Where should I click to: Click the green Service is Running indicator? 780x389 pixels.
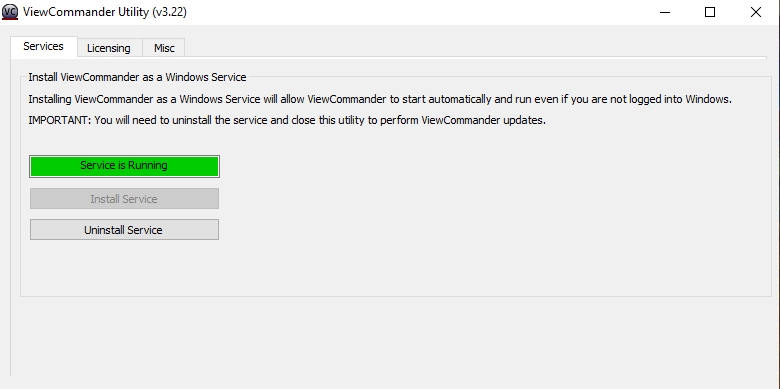(124, 166)
